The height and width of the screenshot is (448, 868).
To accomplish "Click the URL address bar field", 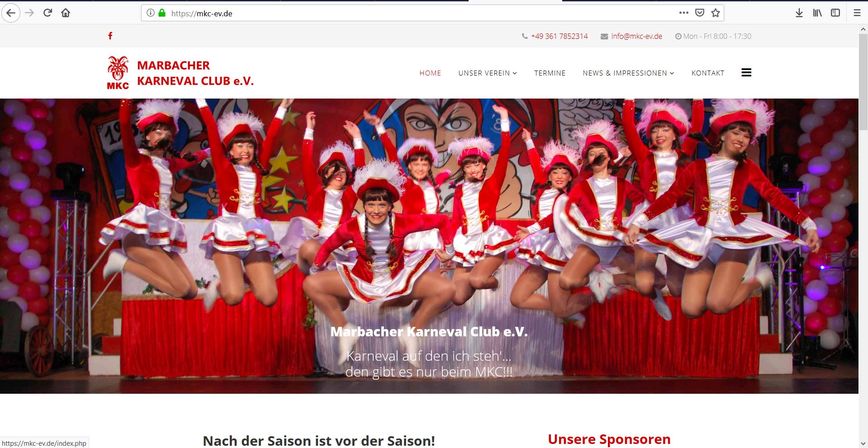I will [x=407, y=13].
